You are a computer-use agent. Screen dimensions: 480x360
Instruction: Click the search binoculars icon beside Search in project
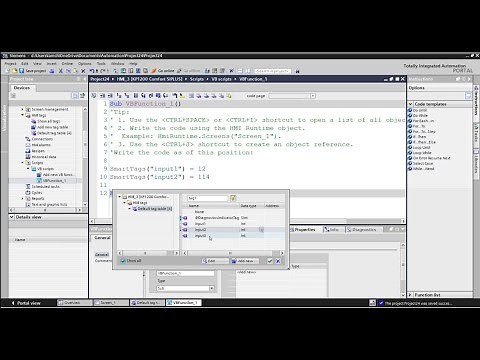[x=297, y=71]
